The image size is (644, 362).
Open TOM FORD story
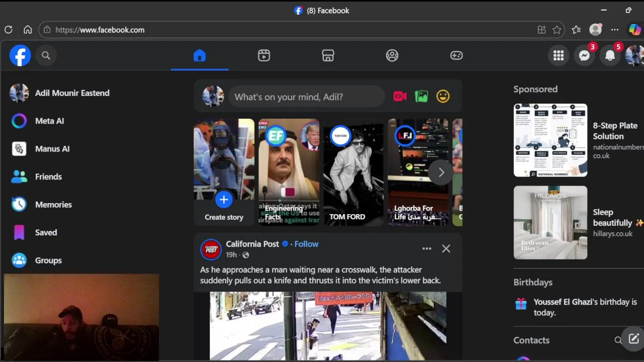point(353,172)
